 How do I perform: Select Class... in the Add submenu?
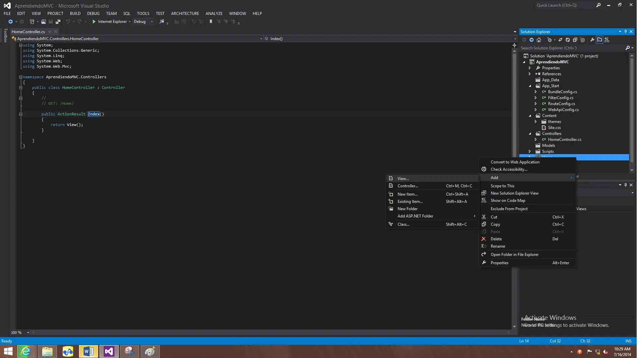[x=432, y=224]
